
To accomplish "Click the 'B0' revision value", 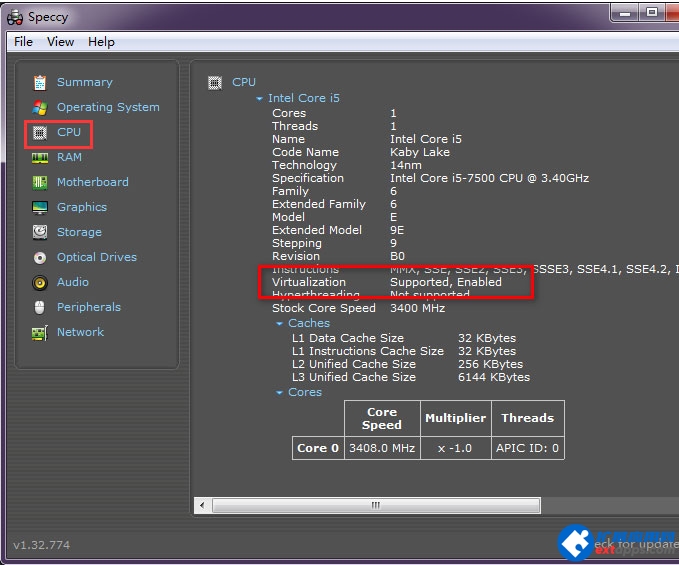I will 397,256.
